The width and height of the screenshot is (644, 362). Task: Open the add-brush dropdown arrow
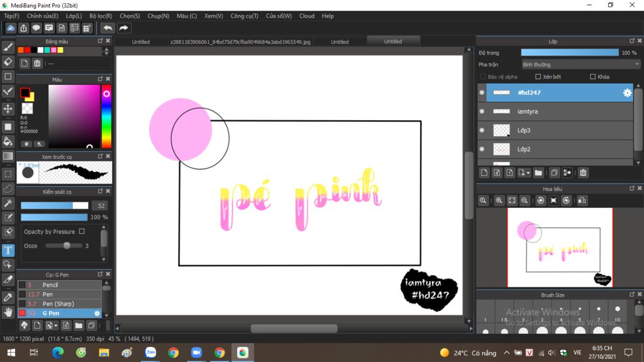point(55,326)
